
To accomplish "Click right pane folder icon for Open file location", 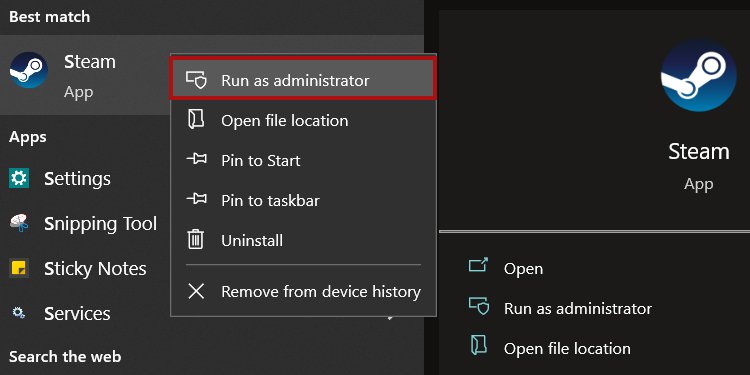I will 478,345.
